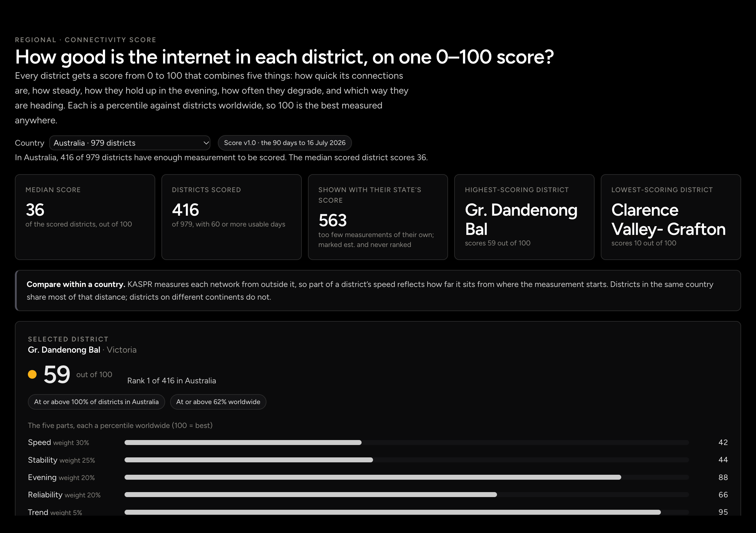
Task: Click the 'At or above 62% worldwide' pill
Action: coord(218,402)
